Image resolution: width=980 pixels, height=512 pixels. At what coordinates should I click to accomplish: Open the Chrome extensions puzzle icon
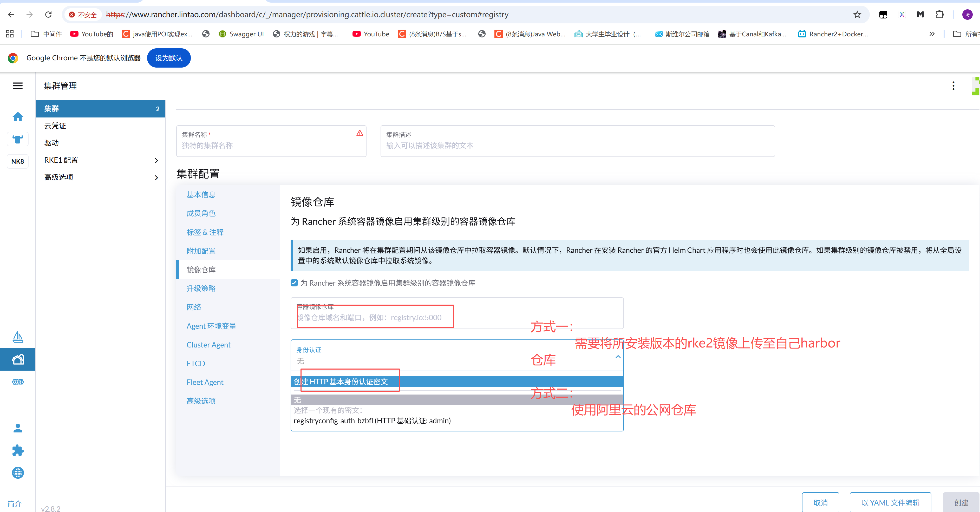click(939, 15)
